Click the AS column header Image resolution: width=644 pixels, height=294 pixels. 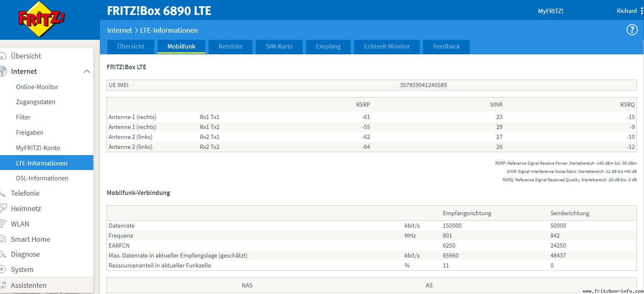click(429, 285)
